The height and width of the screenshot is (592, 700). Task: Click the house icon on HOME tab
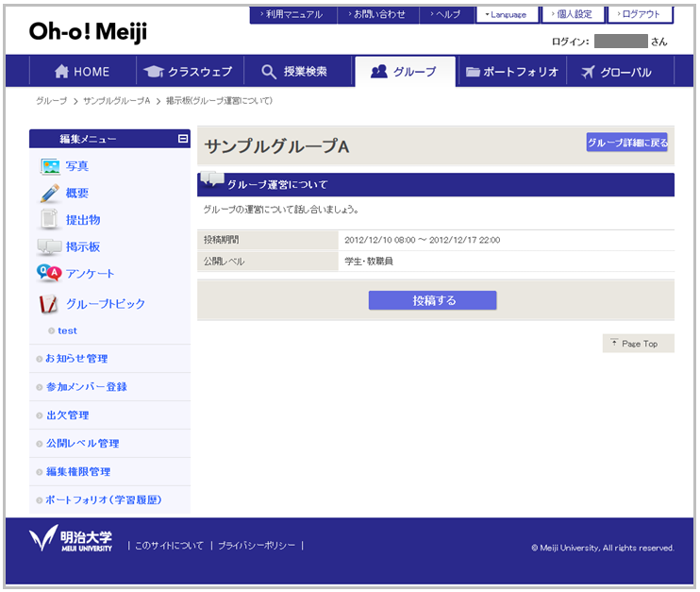[61, 72]
